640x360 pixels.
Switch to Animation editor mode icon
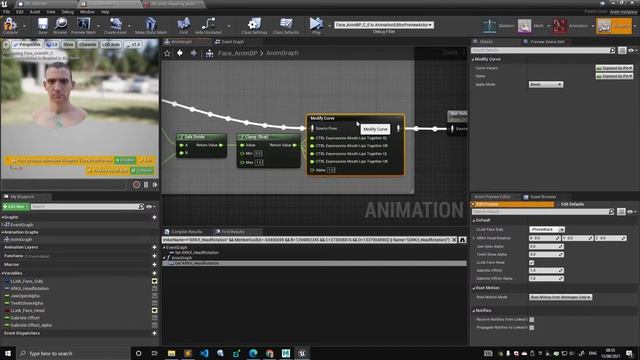point(560,26)
